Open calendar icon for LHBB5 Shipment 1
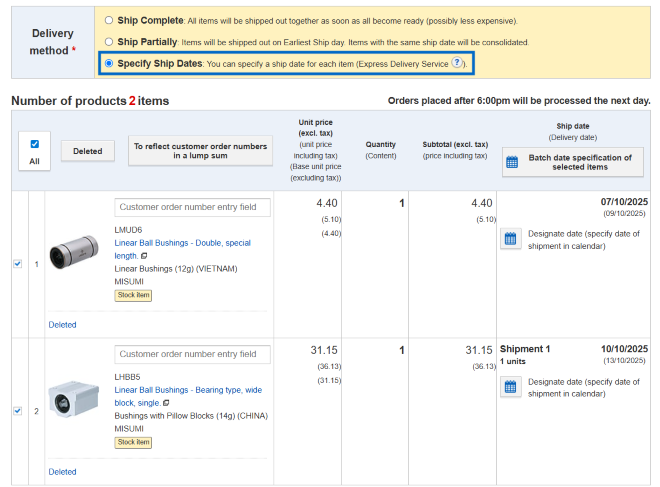 [509, 387]
